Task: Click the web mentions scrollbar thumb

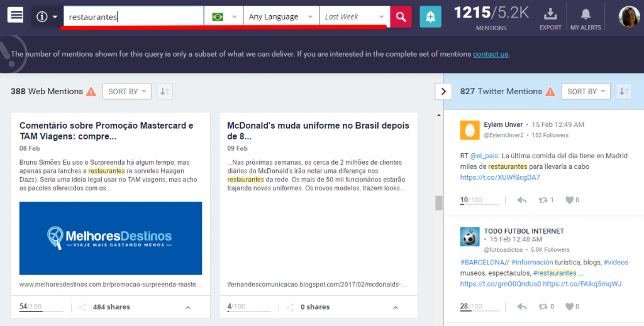Action: 439,203
